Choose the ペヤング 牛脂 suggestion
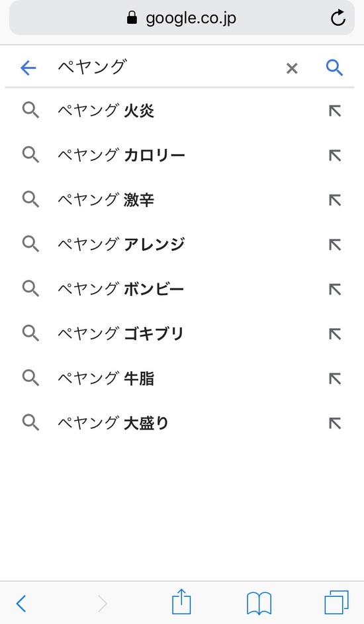Viewport: 364px width, 624px height. coord(182,379)
